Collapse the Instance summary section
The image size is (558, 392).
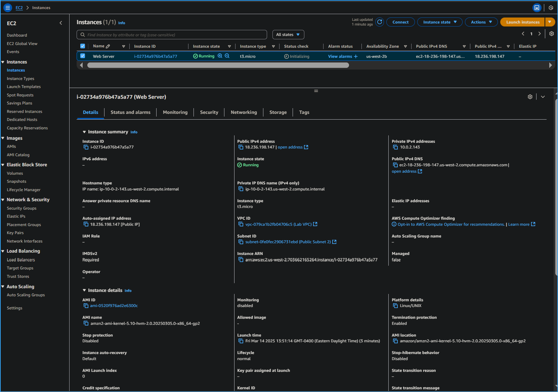click(84, 132)
